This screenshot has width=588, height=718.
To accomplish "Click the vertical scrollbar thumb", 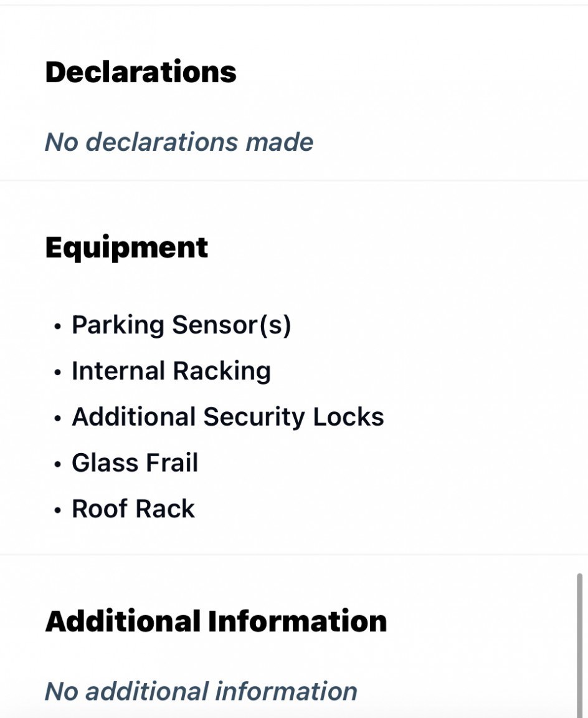I will 580,642.
